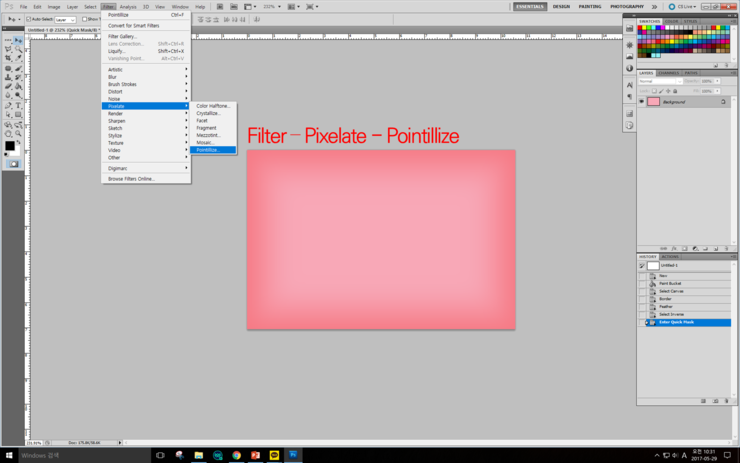This screenshot has width=740, height=463.
Task: Click the Windows Start button
Action: tap(9, 455)
